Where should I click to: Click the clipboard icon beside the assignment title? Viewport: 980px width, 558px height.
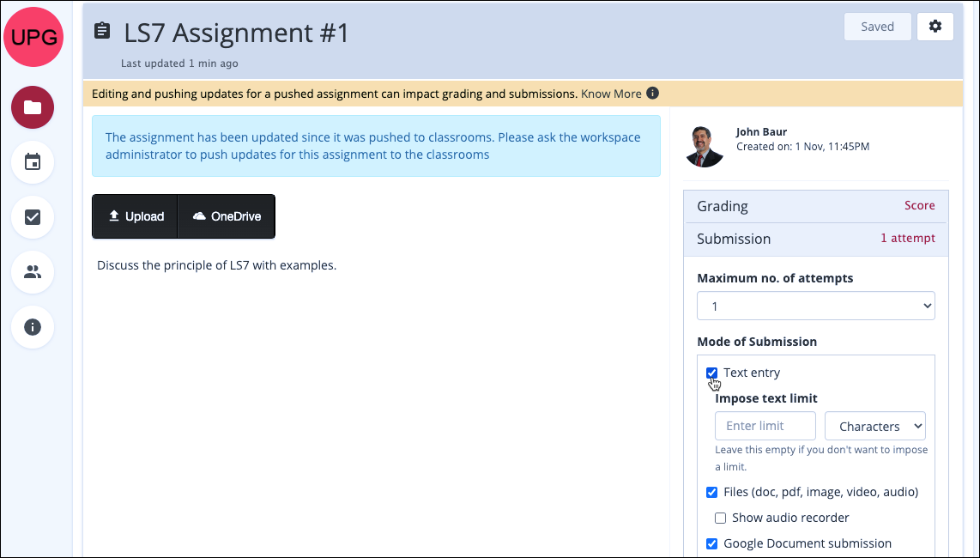click(x=102, y=31)
